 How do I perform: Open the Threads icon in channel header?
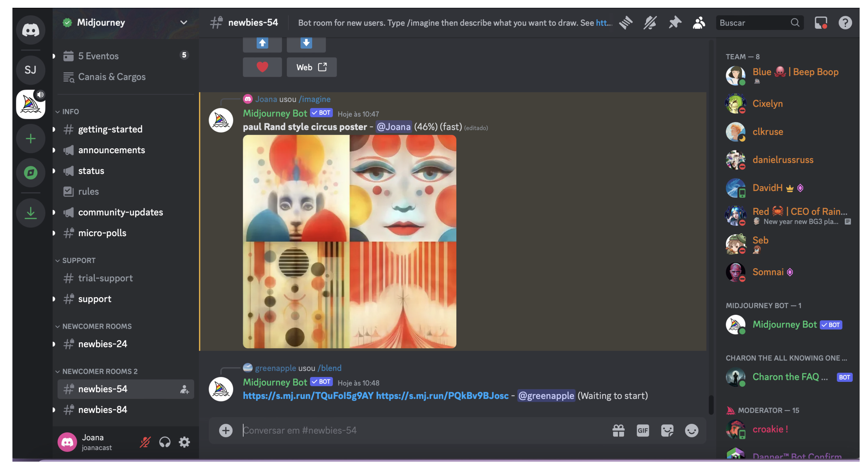625,23
